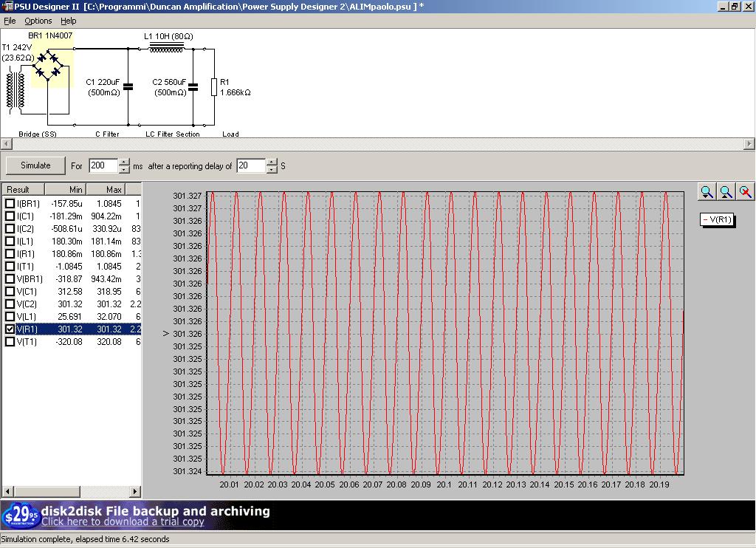This screenshot has width=756, height=548.
Task: Uncheck the V(R1) trace checkbox
Action: click(x=10, y=329)
